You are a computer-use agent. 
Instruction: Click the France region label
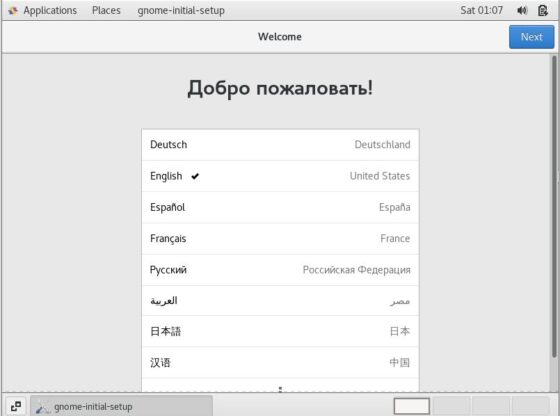coord(395,239)
